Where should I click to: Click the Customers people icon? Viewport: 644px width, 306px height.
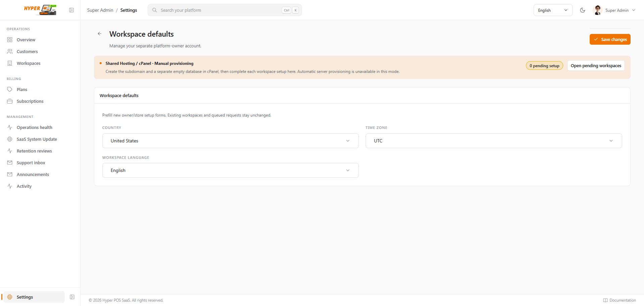pos(10,51)
